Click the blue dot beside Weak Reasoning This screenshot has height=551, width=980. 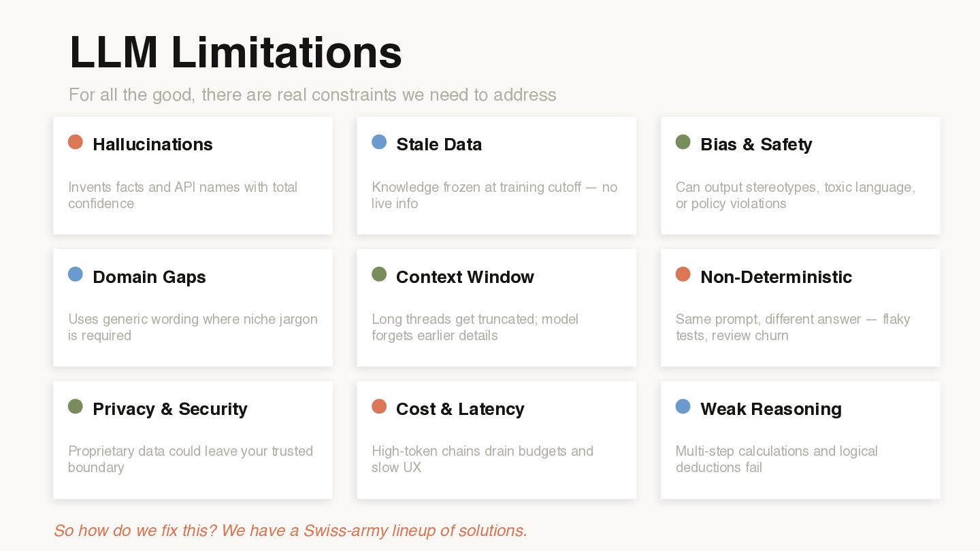point(683,407)
